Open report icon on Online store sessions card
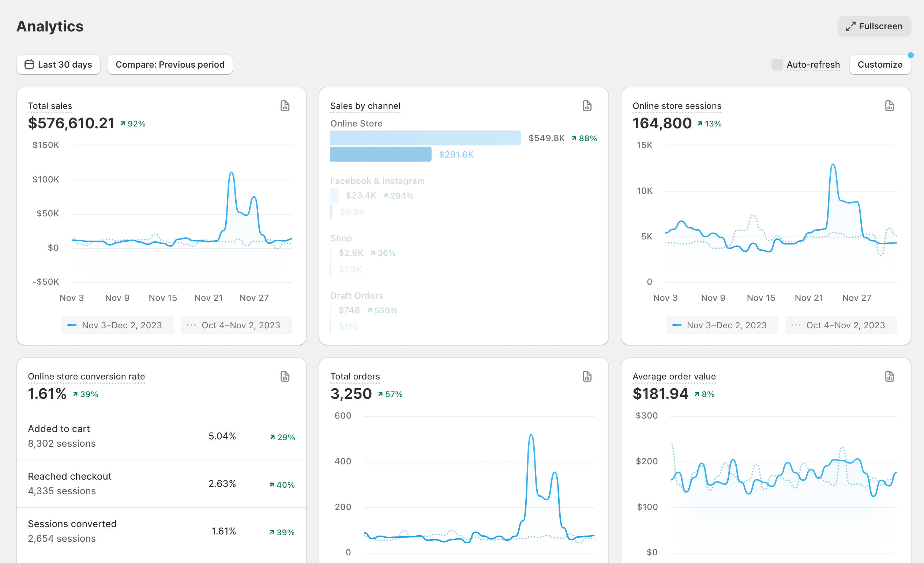 (x=889, y=106)
